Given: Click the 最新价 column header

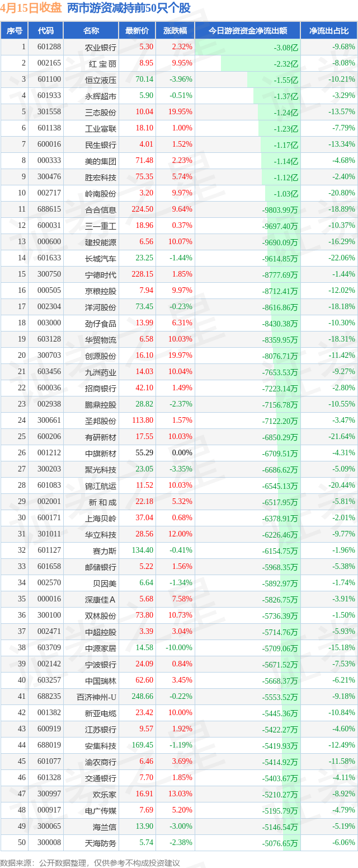Looking at the screenshot, I should point(137,31).
